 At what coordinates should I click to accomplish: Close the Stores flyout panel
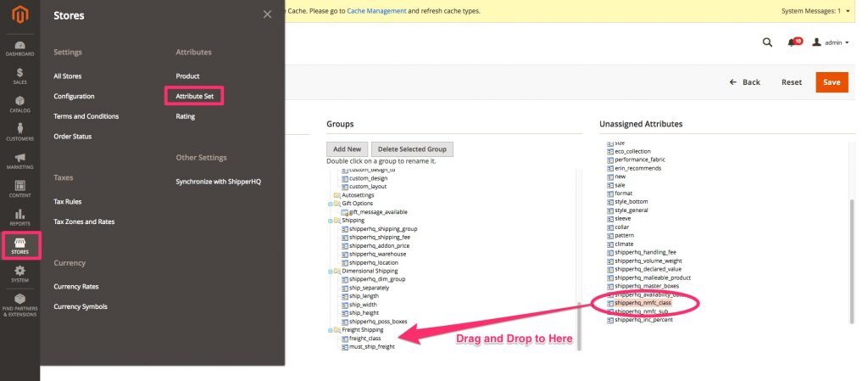267,14
